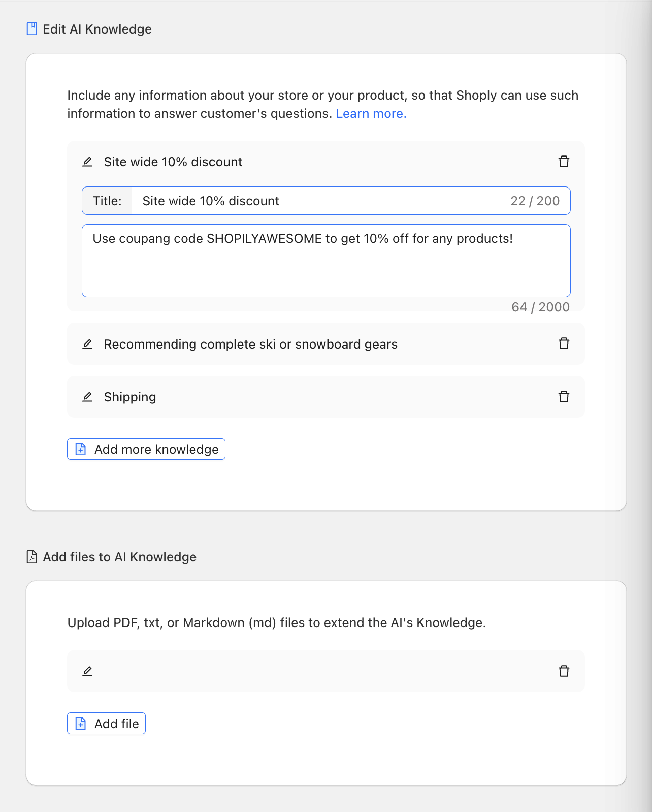The image size is (652, 812).
Task: Click the empty uploaded file row
Action: click(325, 671)
